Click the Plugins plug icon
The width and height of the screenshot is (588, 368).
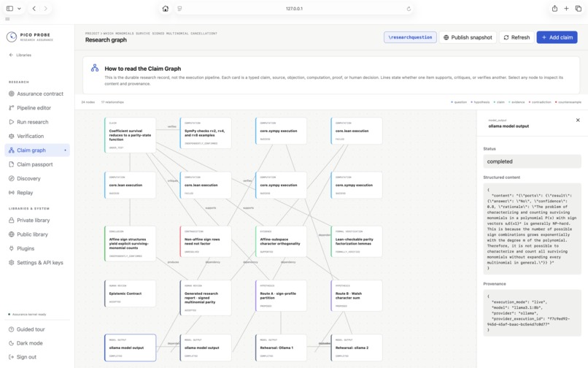click(x=11, y=248)
